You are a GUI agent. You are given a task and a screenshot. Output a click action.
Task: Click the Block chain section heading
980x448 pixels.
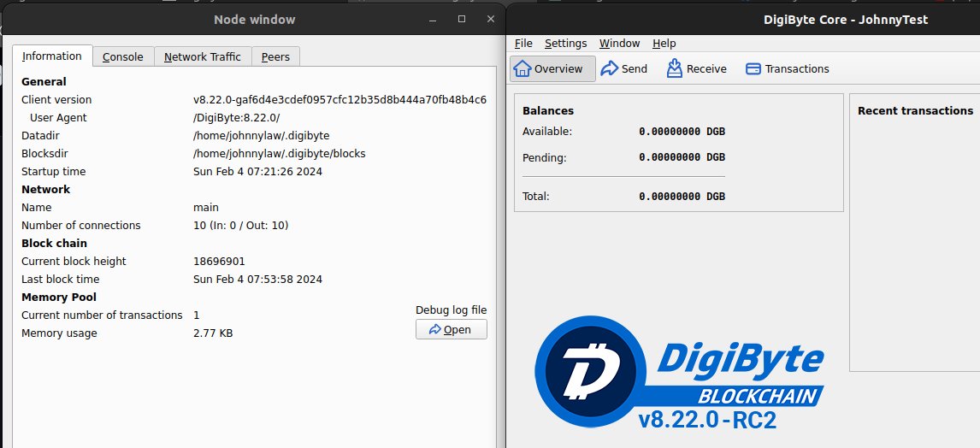(x=55, y=244)
